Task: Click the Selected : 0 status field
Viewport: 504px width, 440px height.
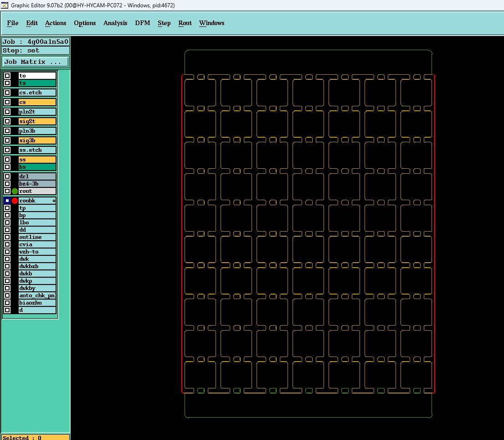Action: [36, 437]
